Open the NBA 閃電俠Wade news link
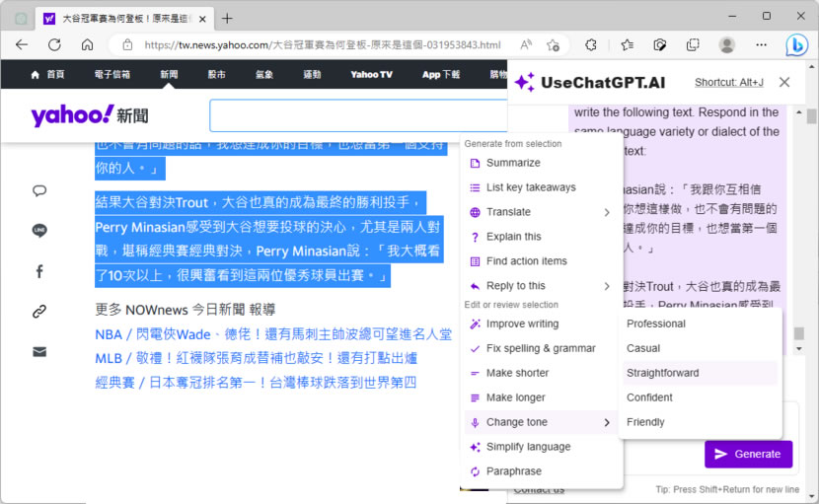This screenshot has height=504, width=819. pyautogui.click(x=273, y=334)
